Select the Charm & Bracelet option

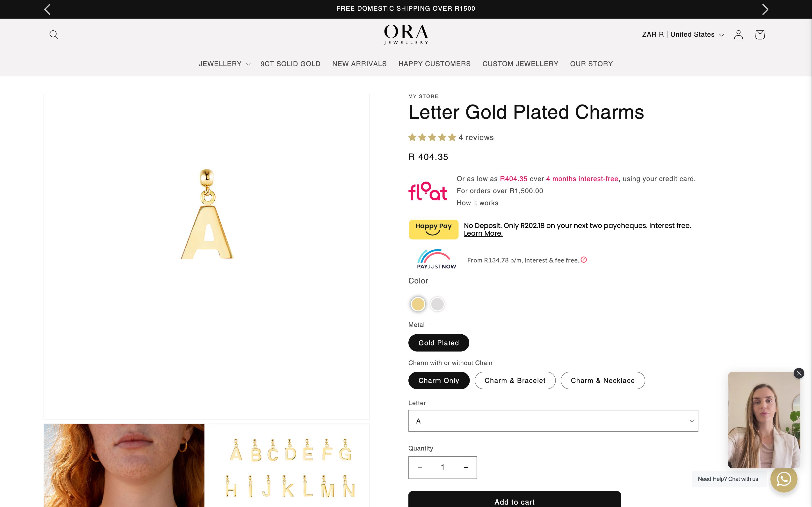515,380
